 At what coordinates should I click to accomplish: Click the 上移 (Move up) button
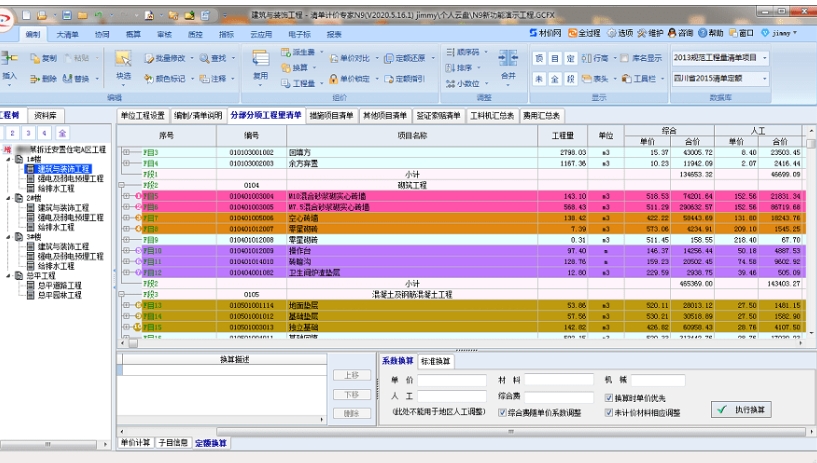click(x=352, y=375)
